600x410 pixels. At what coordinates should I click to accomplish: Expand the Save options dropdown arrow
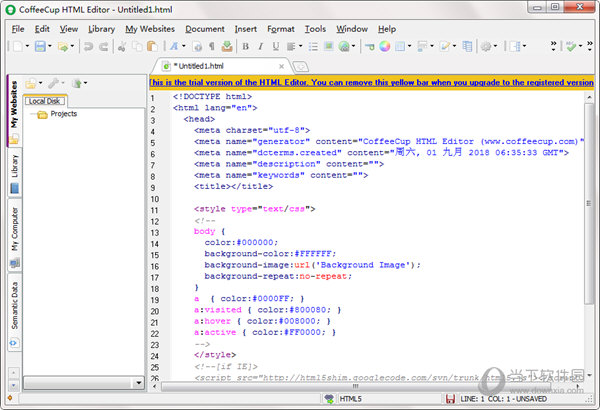pos(50,46)
